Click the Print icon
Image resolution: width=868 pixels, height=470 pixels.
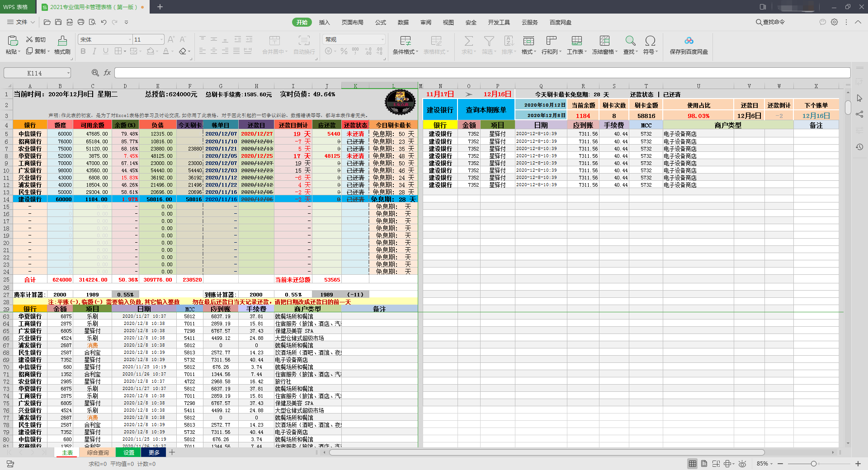point(81,22)
